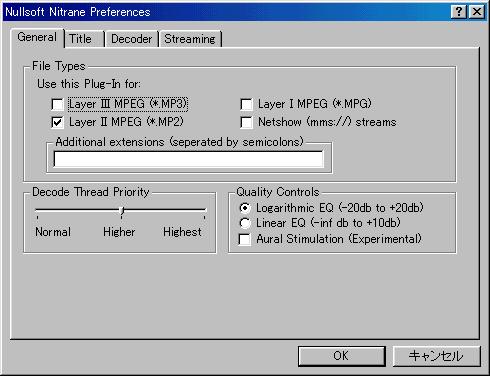Check Netshow (mms://) streams option
Screen dimensions: 490x376
246,122
